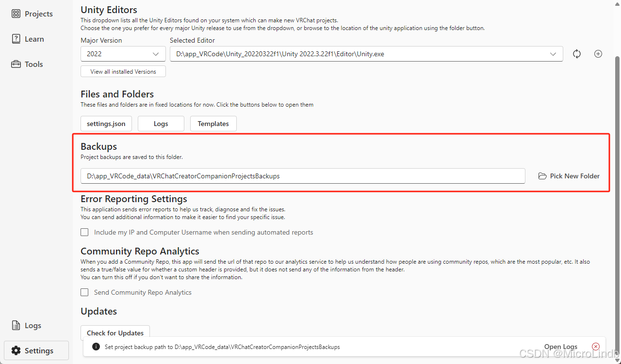Open the Logs folder button
621x364 pixels.
click(x=161, y=124)
